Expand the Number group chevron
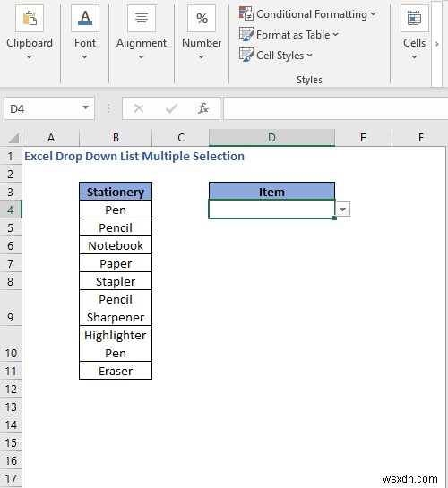Screen dimensions: 448x488 pos(201,56)
